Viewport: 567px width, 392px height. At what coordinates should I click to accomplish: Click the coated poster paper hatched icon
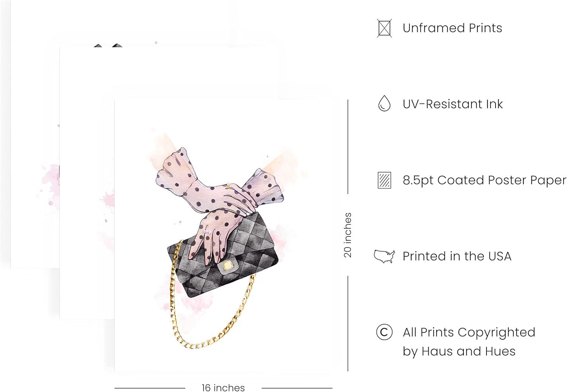point(384,180)
